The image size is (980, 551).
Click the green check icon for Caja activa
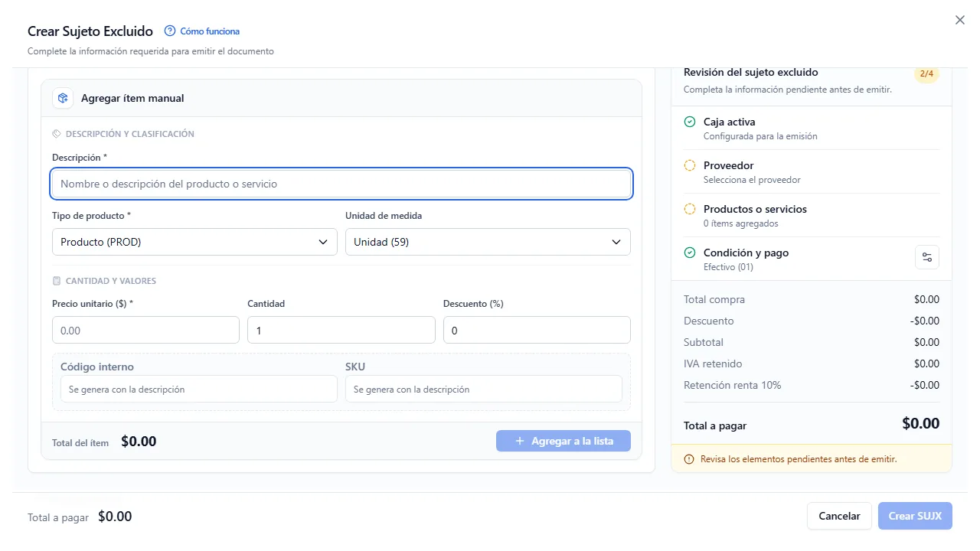click(x=690, y=122)
